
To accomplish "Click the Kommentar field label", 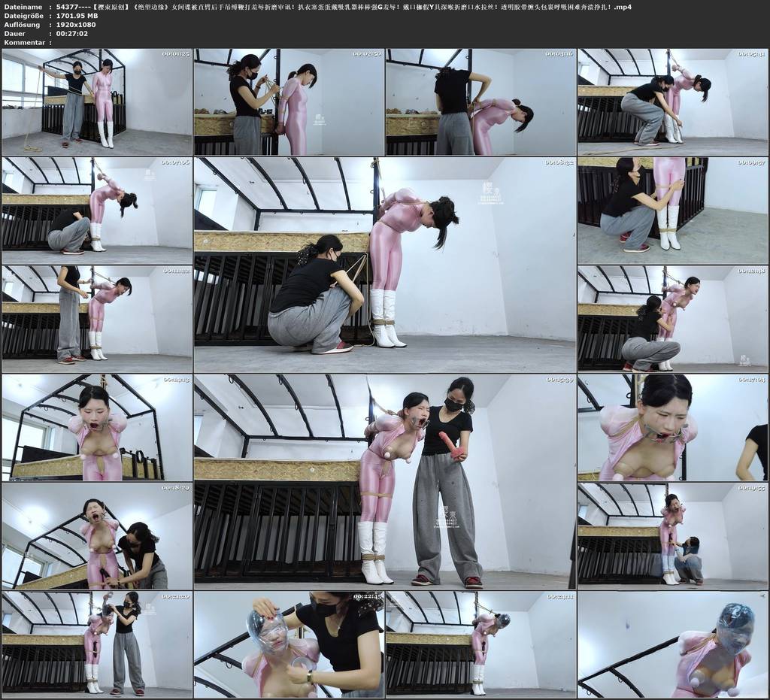I will click(25, 42).
